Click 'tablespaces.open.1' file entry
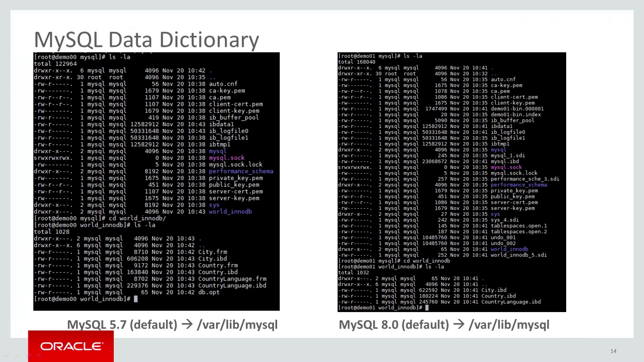This screenshot has width=644, height=362. 519,226
